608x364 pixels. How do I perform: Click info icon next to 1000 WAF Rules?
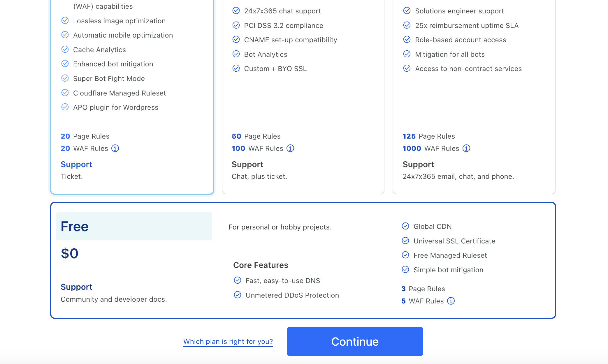tap(466, 149)
